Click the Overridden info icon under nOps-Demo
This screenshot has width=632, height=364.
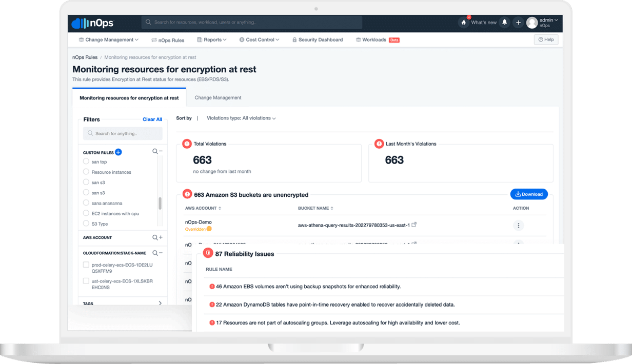pyautogui.click(x=209, y=229)
